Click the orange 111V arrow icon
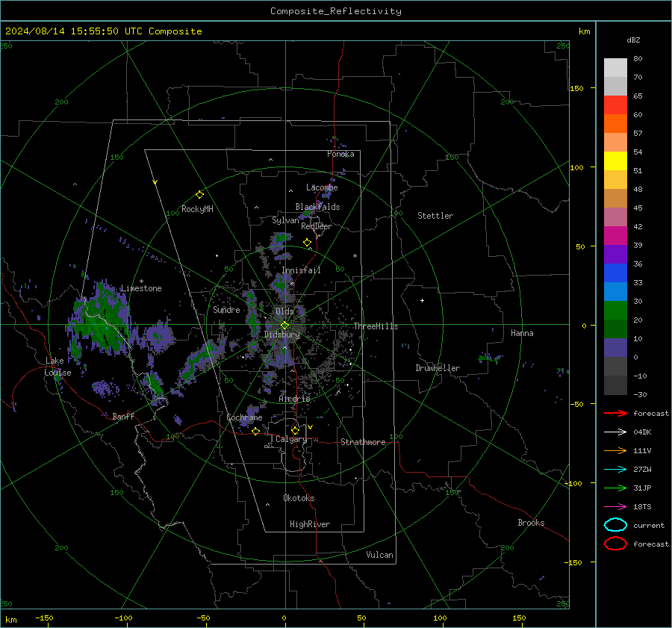Screen dimensions: 672x628 point(615,450)
